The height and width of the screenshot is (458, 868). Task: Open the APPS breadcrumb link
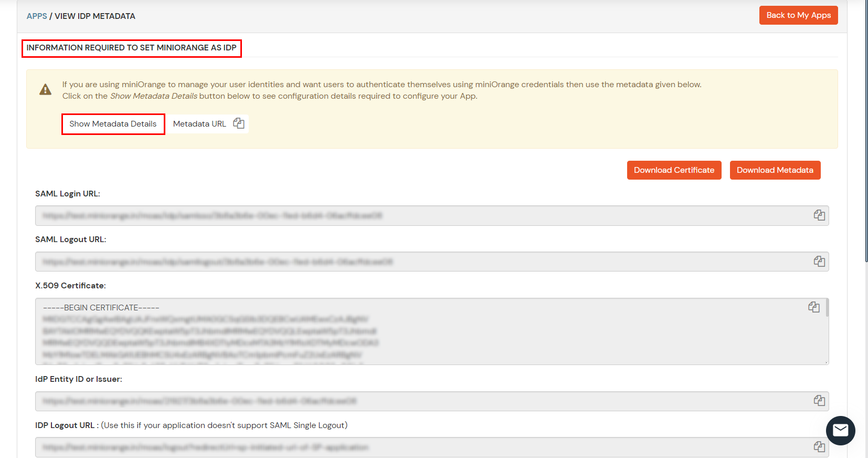click(x=37, y=16)
